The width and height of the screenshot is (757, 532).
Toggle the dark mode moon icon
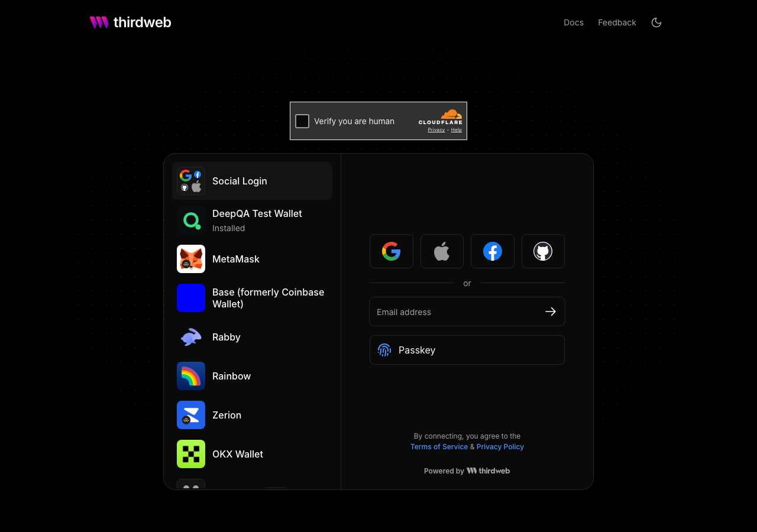coord(656,22)
